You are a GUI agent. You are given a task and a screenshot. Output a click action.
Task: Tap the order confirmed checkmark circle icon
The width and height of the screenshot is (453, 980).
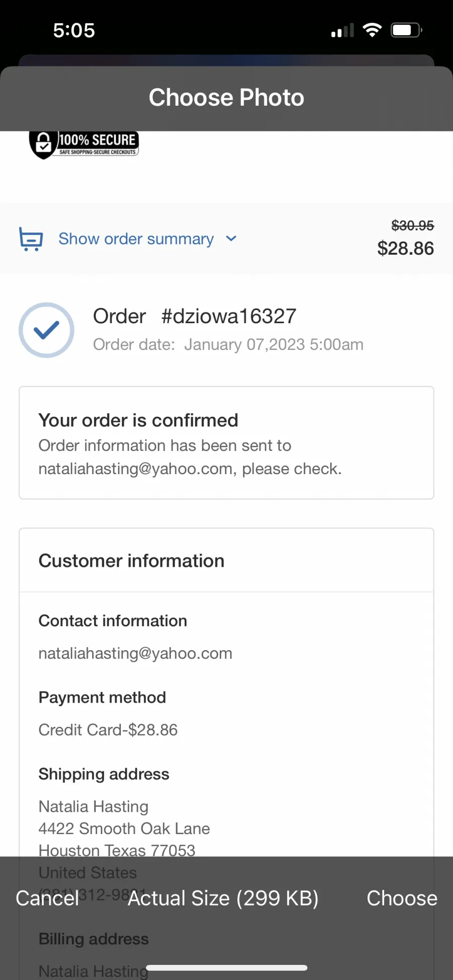[x=46, y=330]
